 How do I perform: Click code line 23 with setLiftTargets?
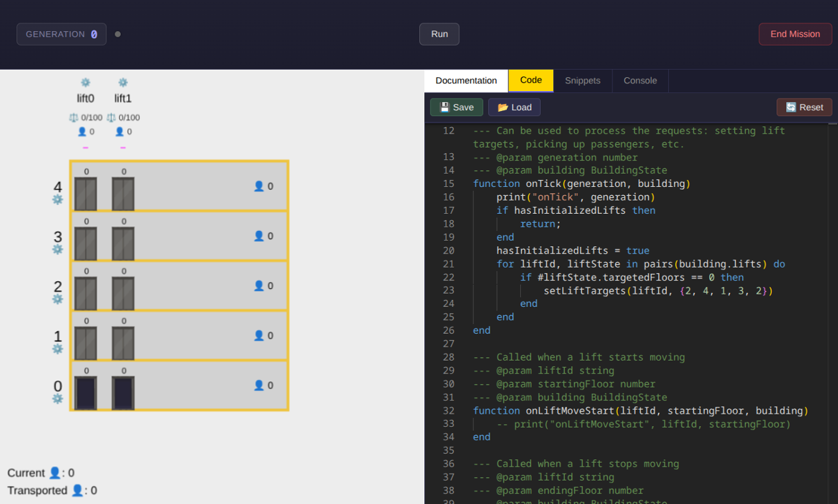(658, 291)
